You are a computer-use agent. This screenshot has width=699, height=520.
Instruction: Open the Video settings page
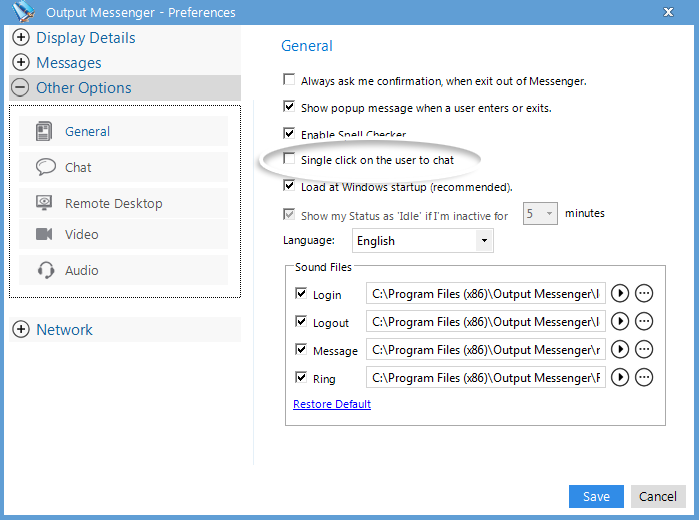[123, 234]
